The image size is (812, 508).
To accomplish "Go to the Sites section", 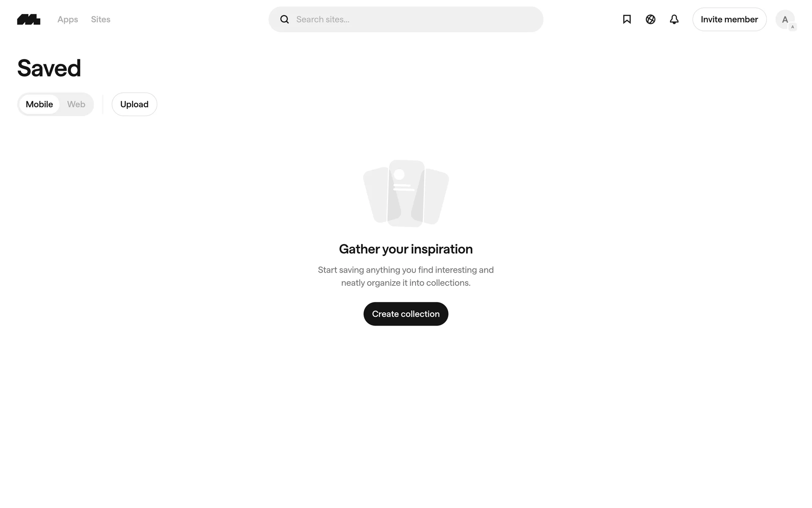I will click(101, 19).
